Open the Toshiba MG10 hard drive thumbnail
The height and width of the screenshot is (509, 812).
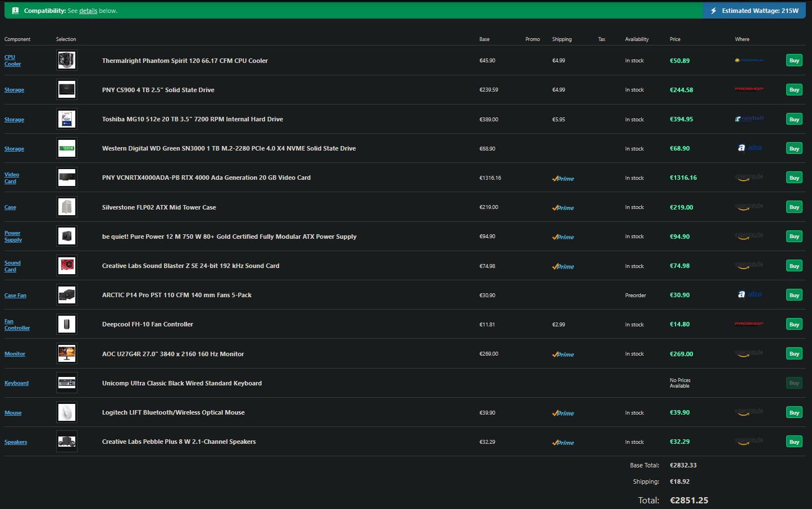[67, 119]
